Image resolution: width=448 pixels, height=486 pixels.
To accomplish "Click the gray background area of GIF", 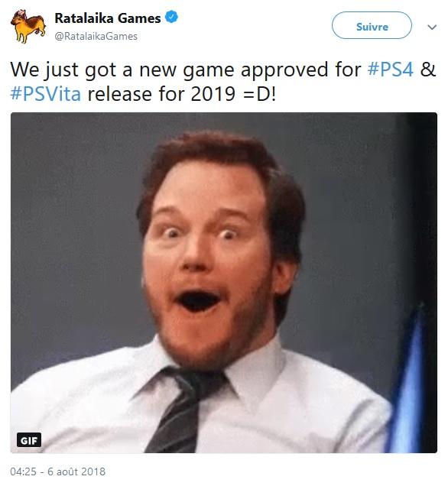I will pyautogui.click(x=74, y=232).
